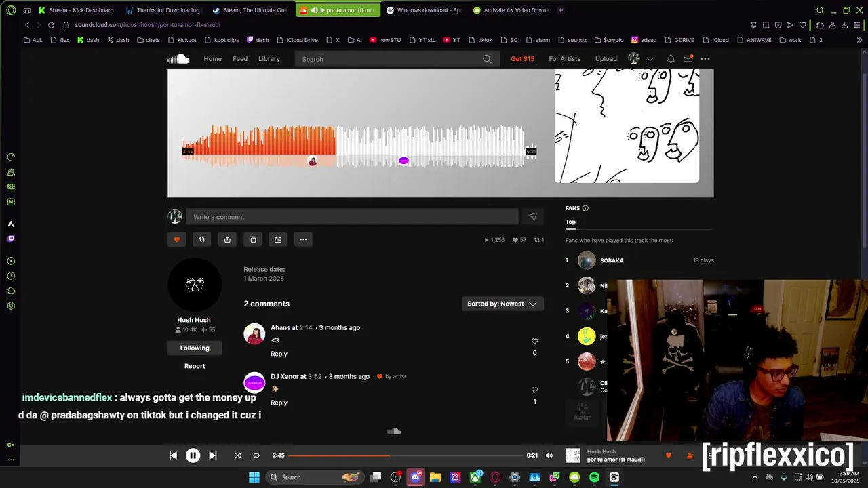This screenshot has width=868, height=488.
Task: Share the track using the share icon
Action: click(x=227, y=239)
